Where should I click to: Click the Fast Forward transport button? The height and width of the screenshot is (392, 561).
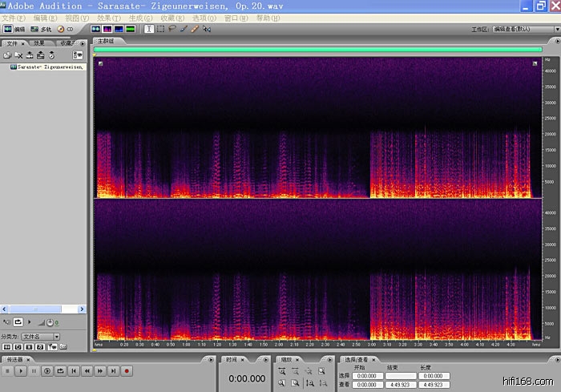[x=99, y=371]
